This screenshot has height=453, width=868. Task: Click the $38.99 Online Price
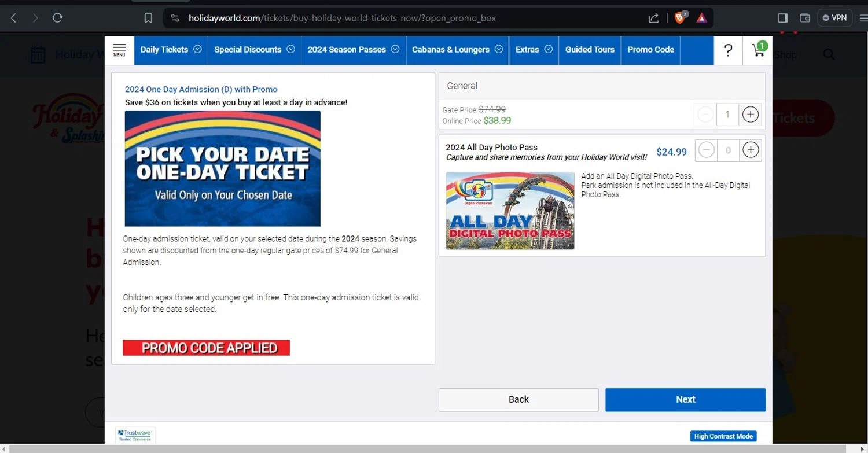coord(497,121)
